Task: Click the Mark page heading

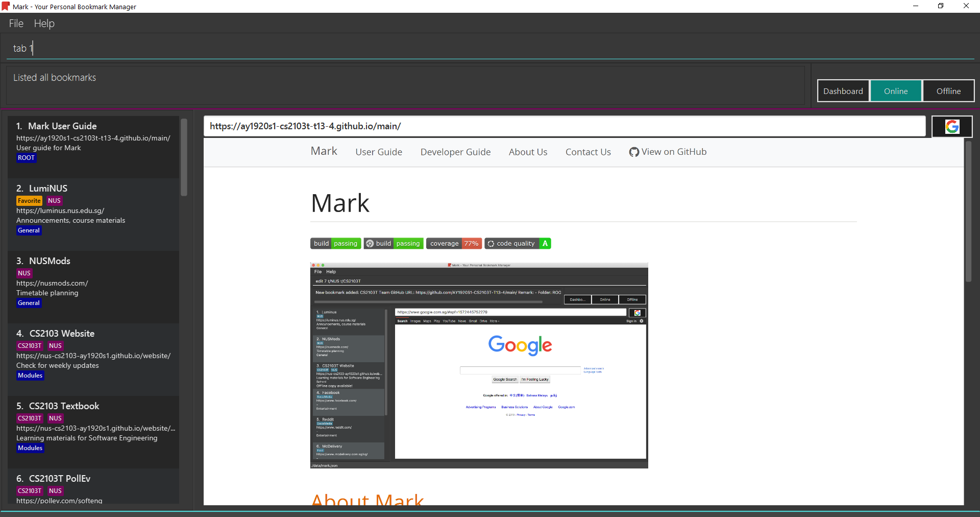Action: click(x=340, y=203)
